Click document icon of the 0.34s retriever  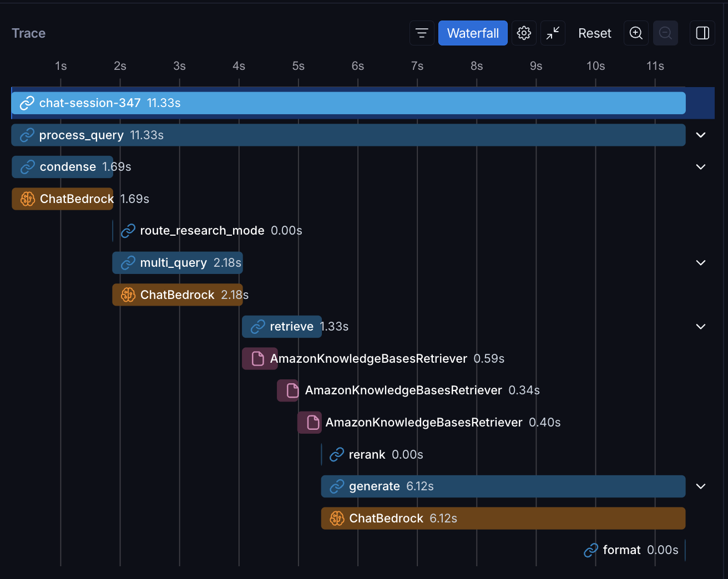[293, 390]
